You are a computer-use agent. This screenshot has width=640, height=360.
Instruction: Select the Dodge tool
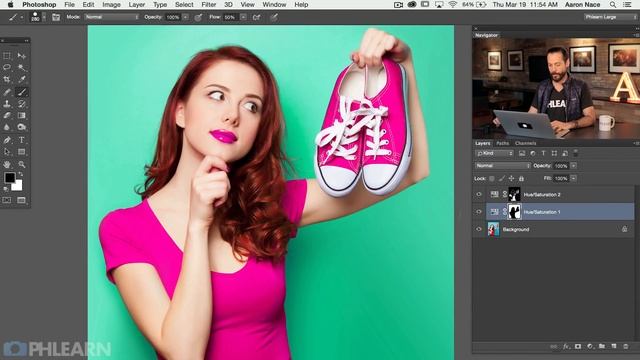click(x=22, y=127)
